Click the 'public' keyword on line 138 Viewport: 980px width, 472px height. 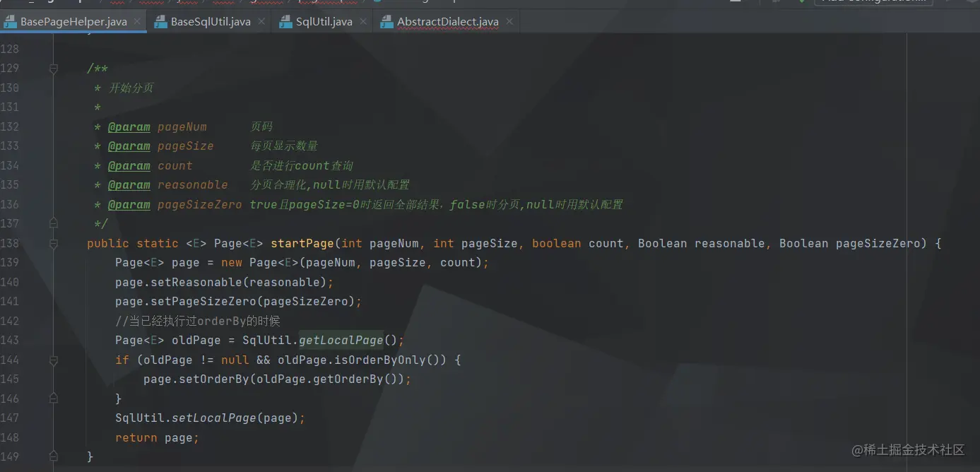click(108, 243)
